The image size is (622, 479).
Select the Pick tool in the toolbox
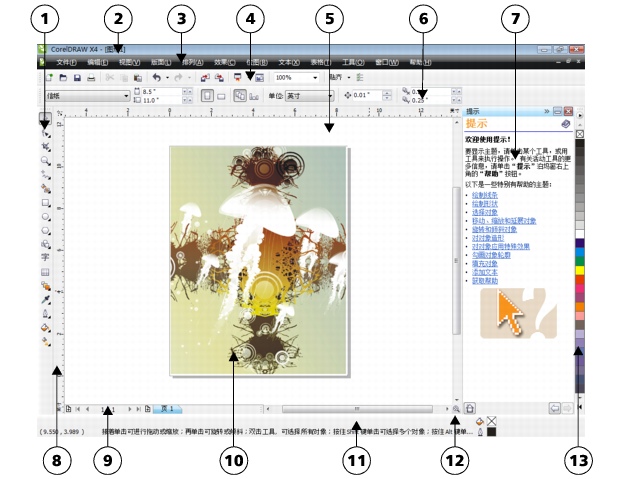coord(46,118)
